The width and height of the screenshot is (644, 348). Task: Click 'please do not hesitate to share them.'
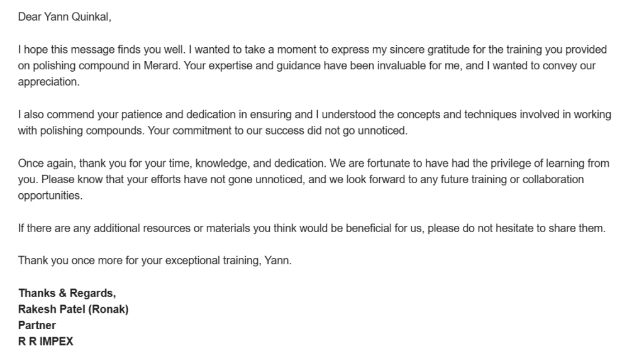coord(516,228)
